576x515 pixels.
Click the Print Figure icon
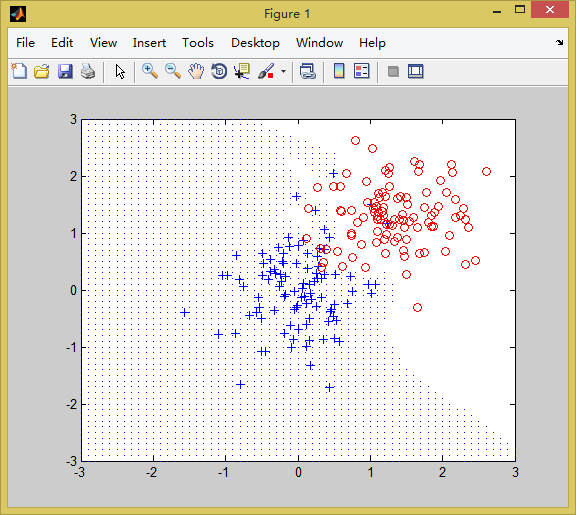point(88,71)
